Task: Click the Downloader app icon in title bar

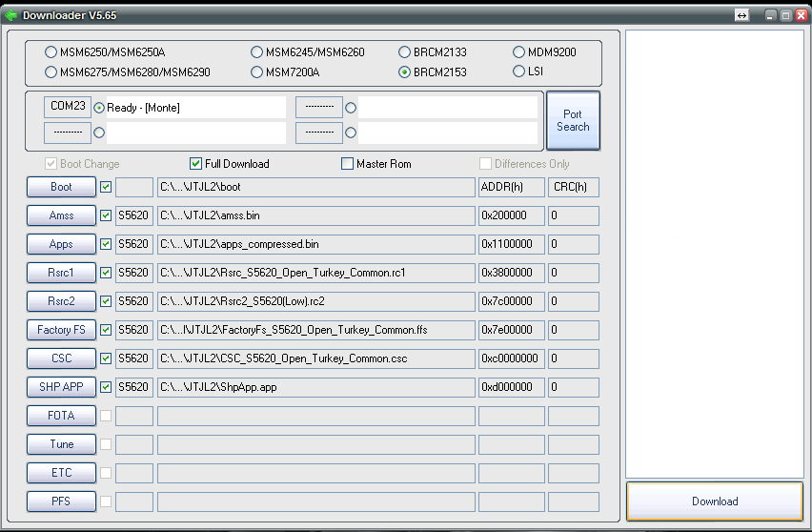Action: (10, 14)
